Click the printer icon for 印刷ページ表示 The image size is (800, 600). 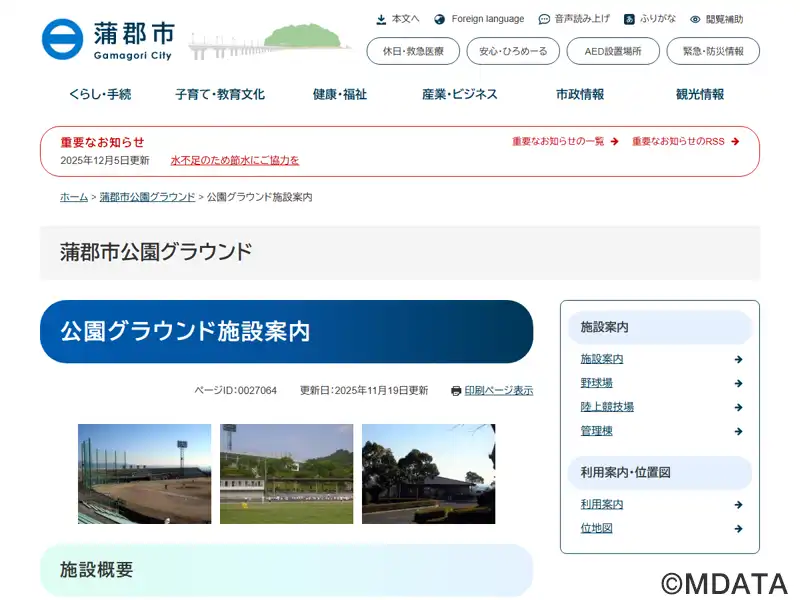tap(456, 391)
